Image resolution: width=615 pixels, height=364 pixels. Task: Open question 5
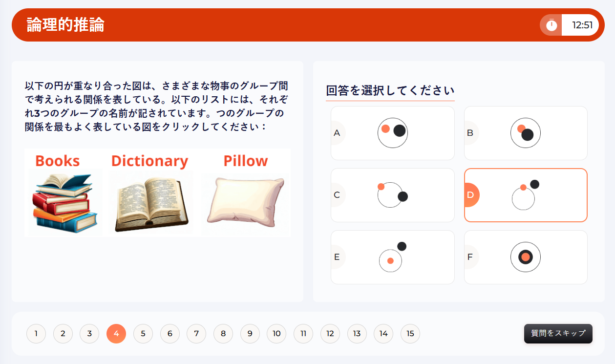click(143, 334)
